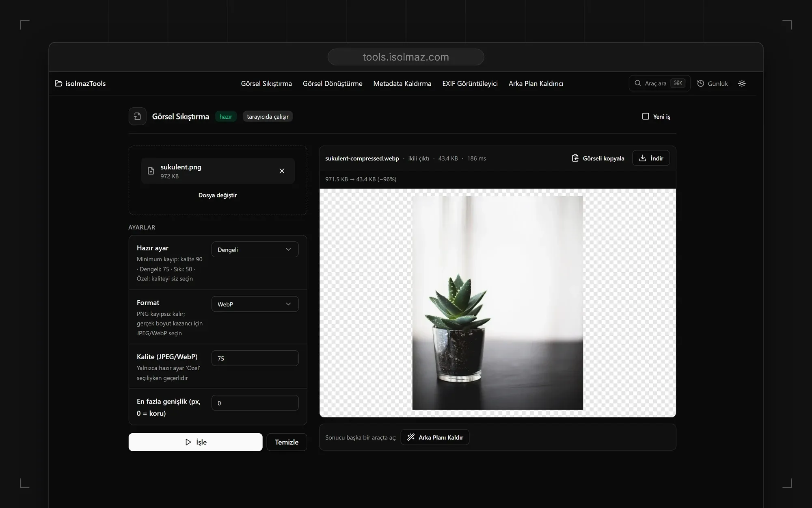Click the Yeni iş square icon

(646, 116)
